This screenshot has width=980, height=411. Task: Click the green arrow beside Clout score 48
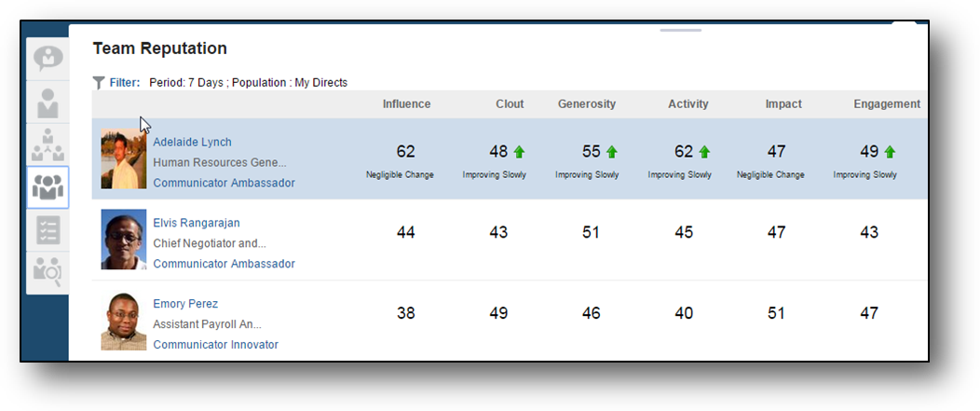click(519, 152)
